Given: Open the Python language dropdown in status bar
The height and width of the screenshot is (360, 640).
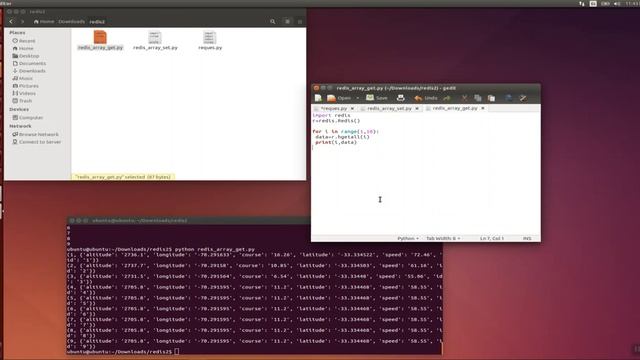Looking at the screenshot, I should coord(408,238).
